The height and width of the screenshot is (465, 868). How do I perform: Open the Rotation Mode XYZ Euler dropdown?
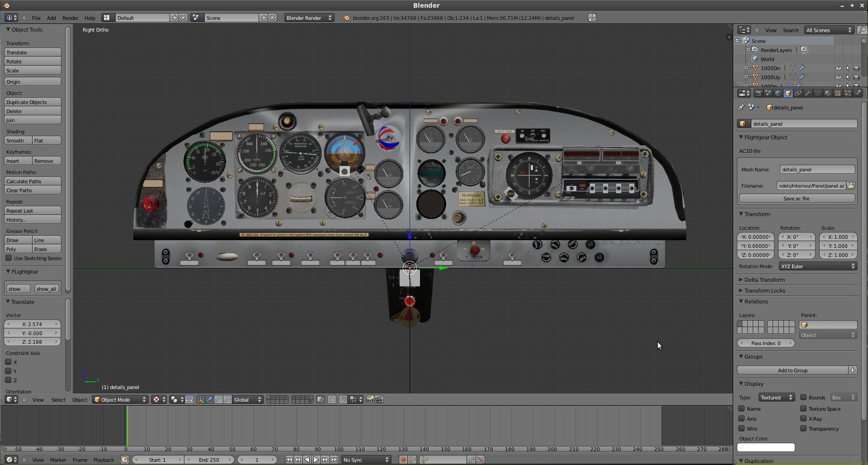[x=817, y=266]
